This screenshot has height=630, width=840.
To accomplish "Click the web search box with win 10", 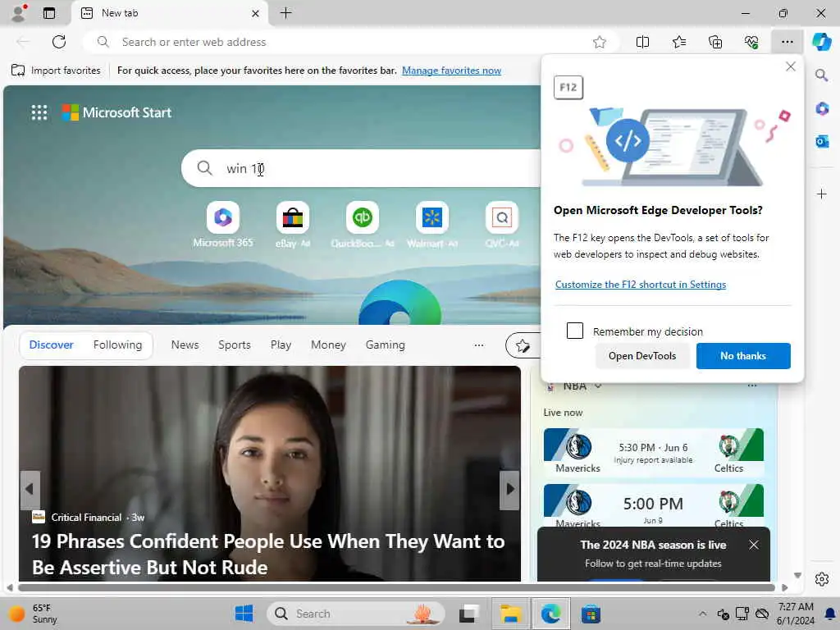I will point(361,168).
